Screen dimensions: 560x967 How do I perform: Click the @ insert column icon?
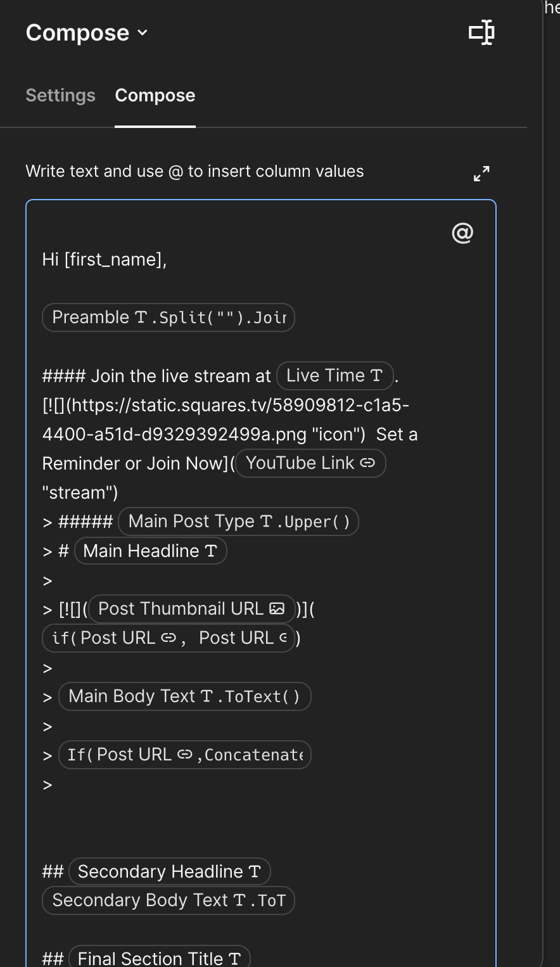point(462,233)
